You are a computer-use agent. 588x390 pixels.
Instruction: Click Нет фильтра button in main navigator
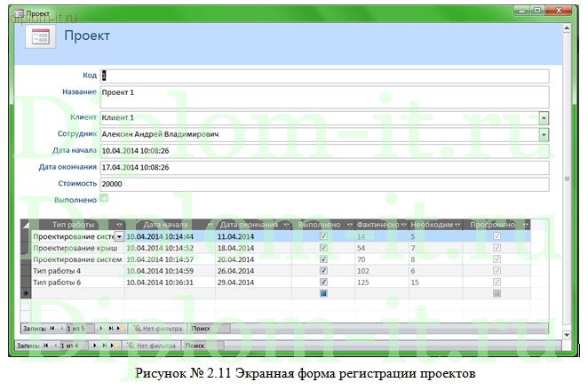[152, 346]
